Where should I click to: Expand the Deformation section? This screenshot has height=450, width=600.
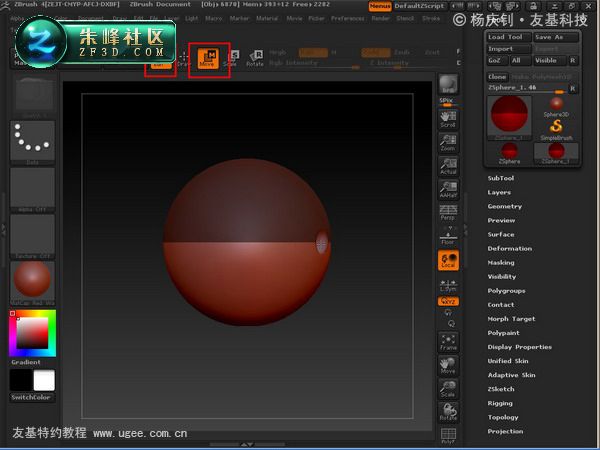point(509,248)
